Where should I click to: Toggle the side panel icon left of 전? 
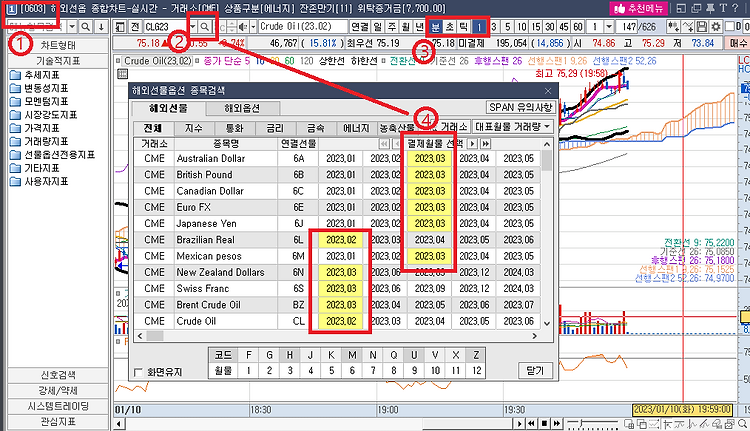(x=121, y=27)
